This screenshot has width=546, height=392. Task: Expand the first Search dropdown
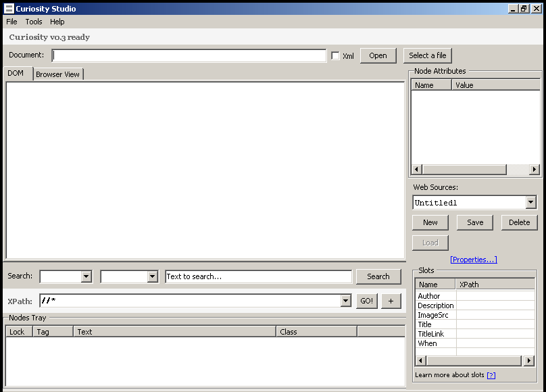pyautogui.click(x=86, y=277)
